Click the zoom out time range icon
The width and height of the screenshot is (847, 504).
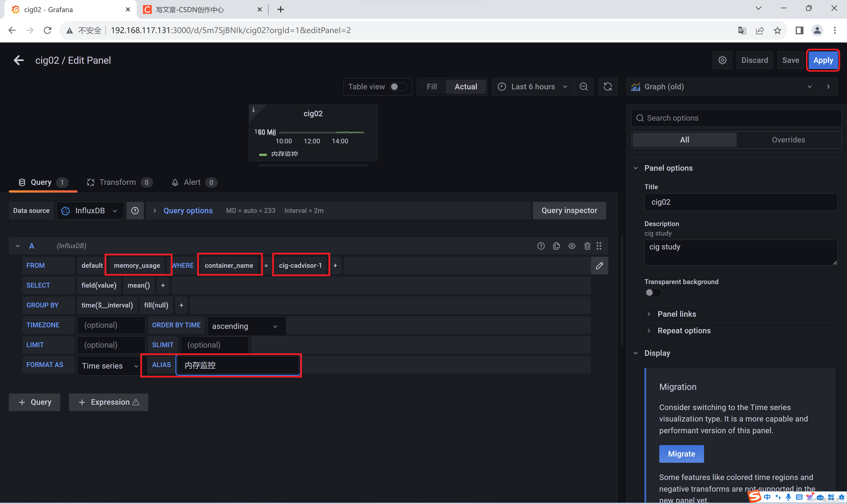(x=583, y=87)
